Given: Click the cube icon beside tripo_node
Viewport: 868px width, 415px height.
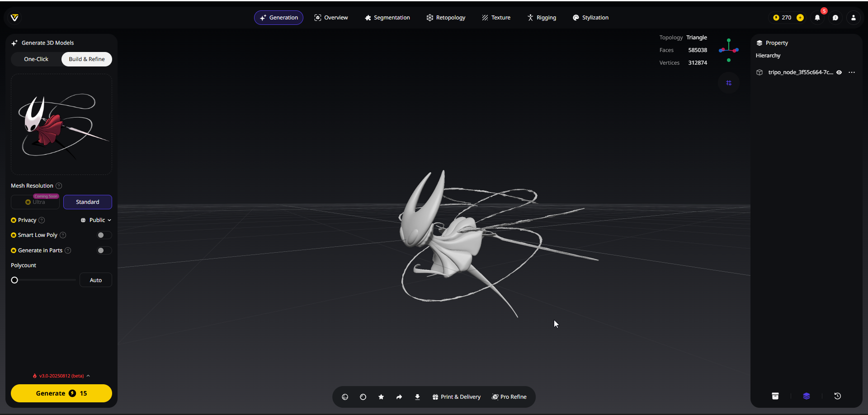Looking at the screenshot, I should click(x=759, y=72).
